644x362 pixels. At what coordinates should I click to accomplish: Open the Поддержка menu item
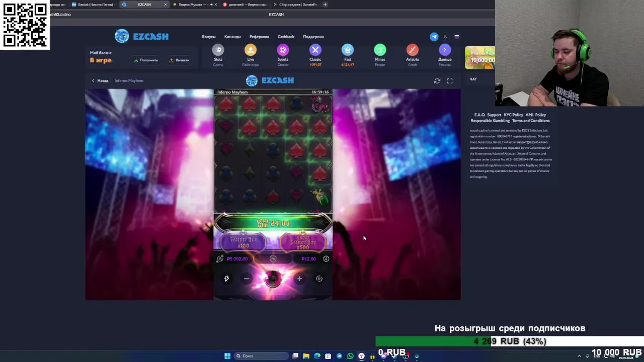pos(313,37)
